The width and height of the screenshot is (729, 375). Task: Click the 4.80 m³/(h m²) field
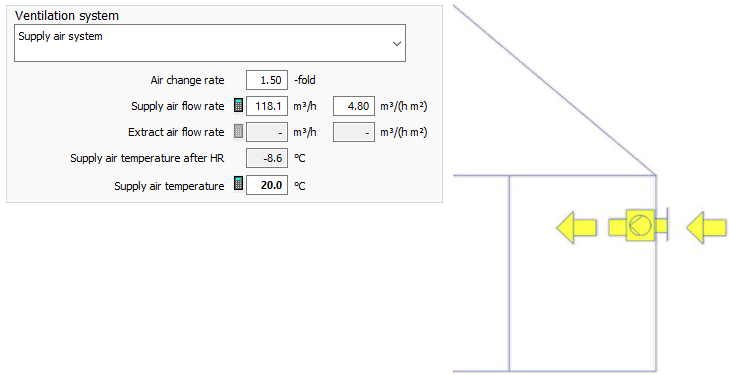pos(354,106)
